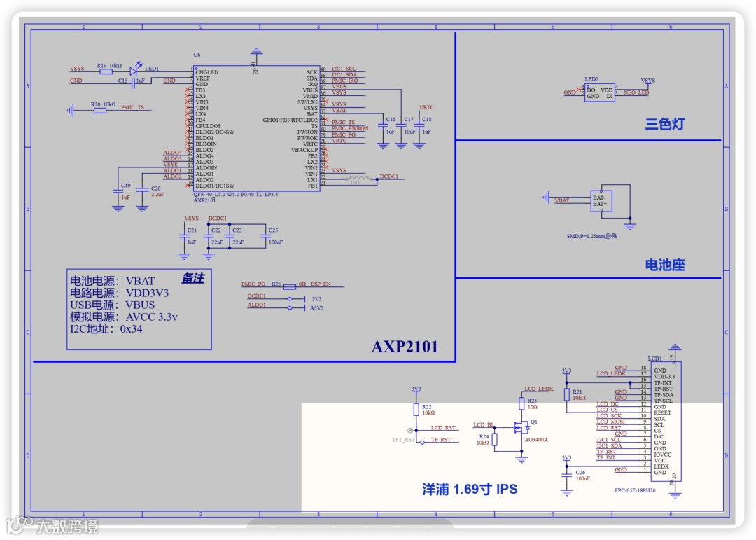Select the QFN-40 footprint text under U6
Image resolution: width=756 pixels, height=540 pixels.
(x=235, y=195)
